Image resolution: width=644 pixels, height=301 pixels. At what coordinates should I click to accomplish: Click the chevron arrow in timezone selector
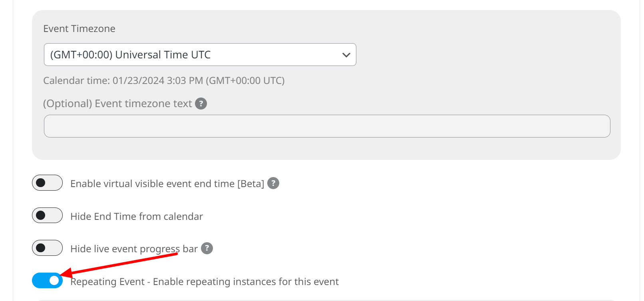(x=346, y=55)
